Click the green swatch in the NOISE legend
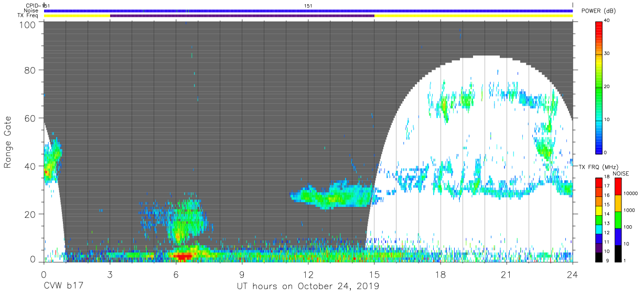 click(618, 219)
